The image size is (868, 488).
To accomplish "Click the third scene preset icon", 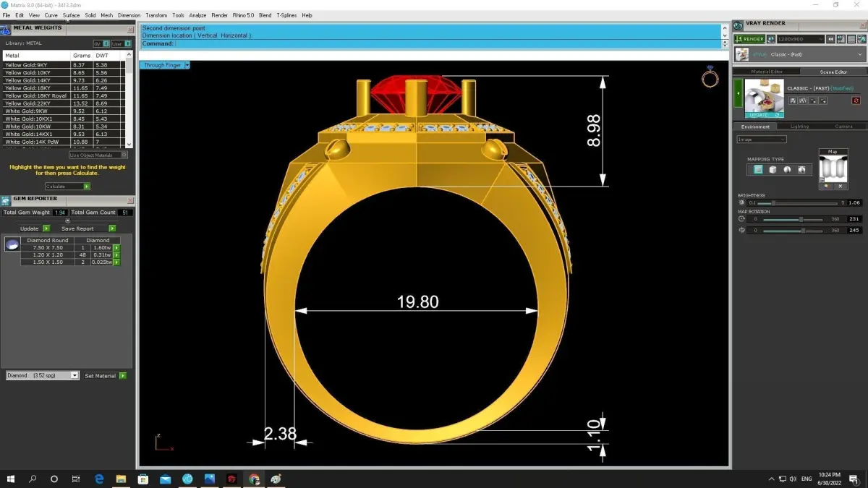I will pos(813,100).
